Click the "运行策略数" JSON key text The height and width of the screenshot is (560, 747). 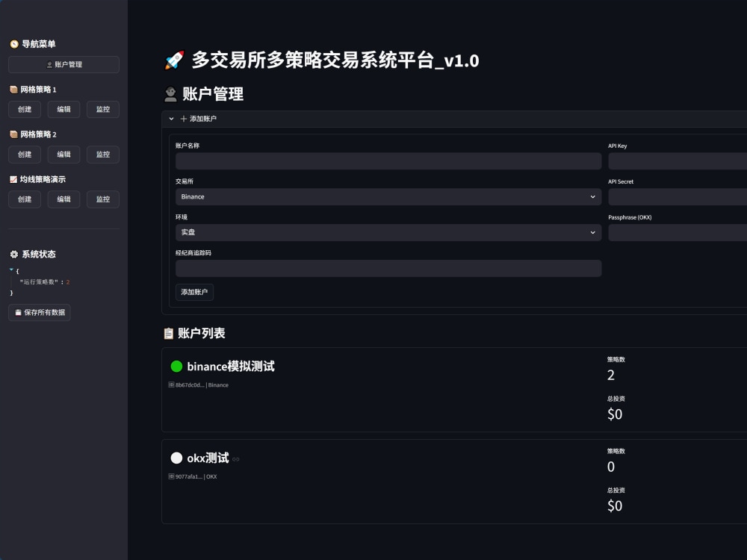[x=39, y=282]
